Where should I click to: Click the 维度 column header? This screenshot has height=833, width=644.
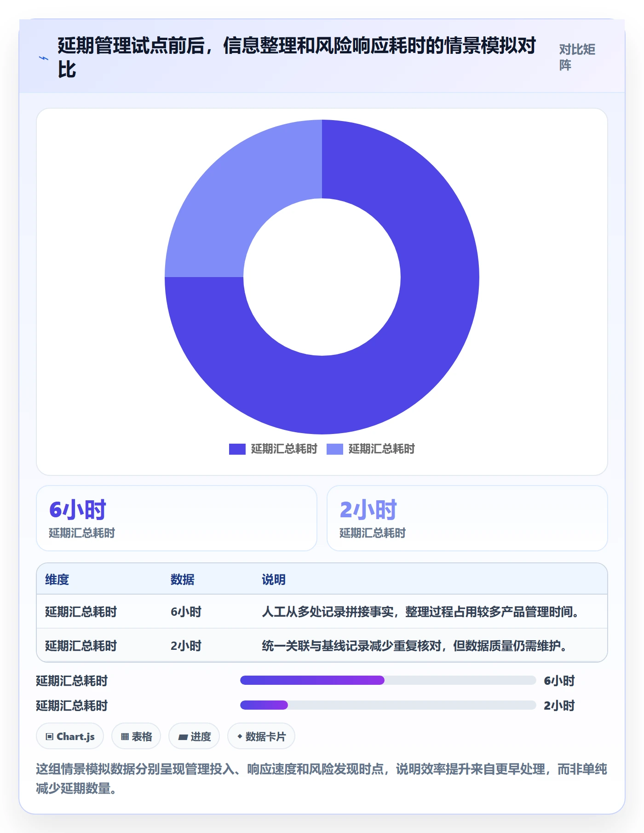point(57,579)
